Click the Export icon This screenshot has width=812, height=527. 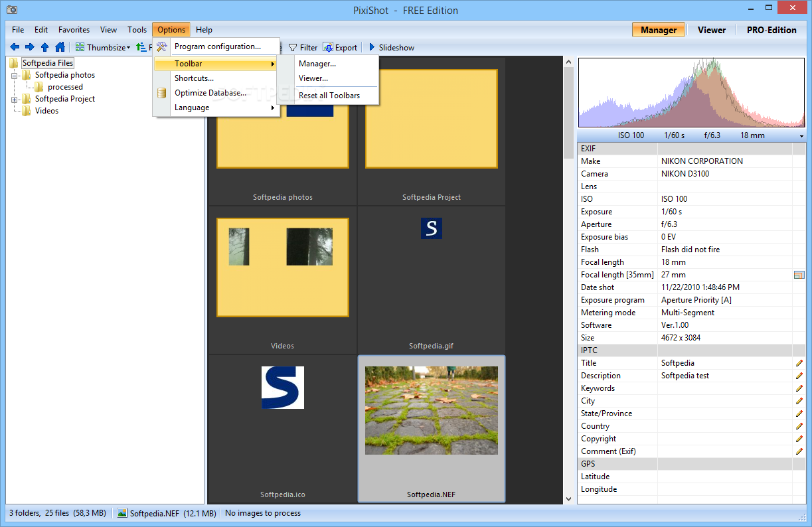tap(328, 47)
